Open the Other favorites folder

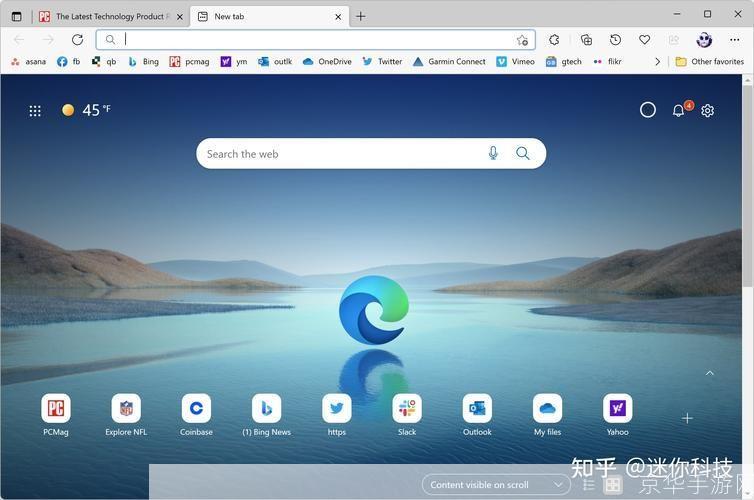click(710, 62)
